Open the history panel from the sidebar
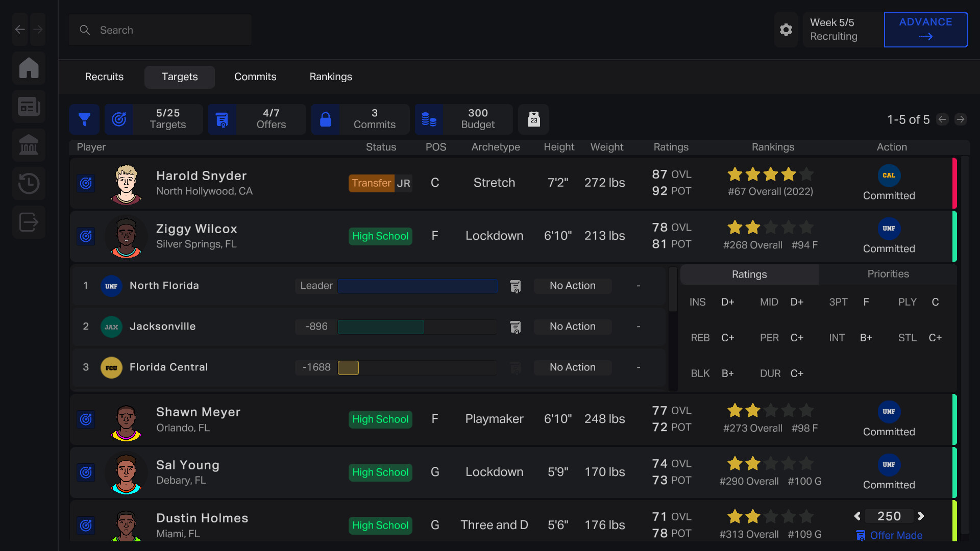Image resolution: width=980 pixels, height=551 pixels. [x=29, y=183]
